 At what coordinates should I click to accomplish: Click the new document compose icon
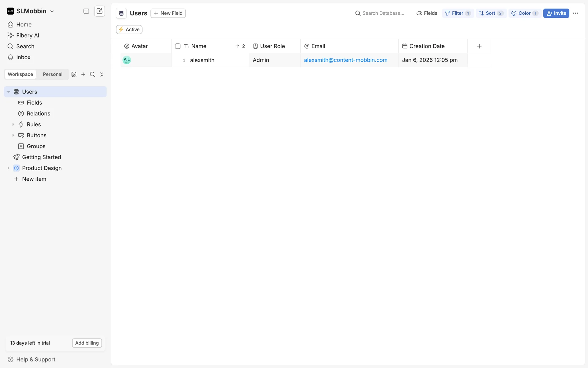[100, 11]
